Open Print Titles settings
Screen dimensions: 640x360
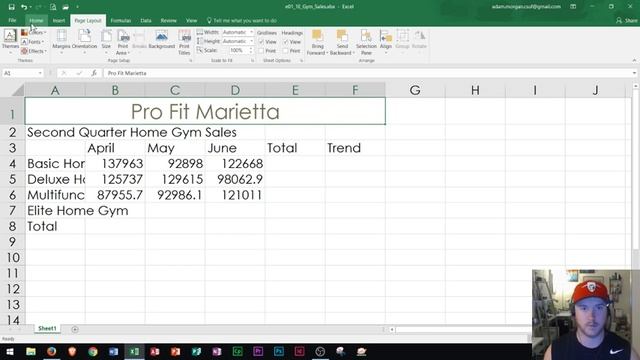[184, 42]
